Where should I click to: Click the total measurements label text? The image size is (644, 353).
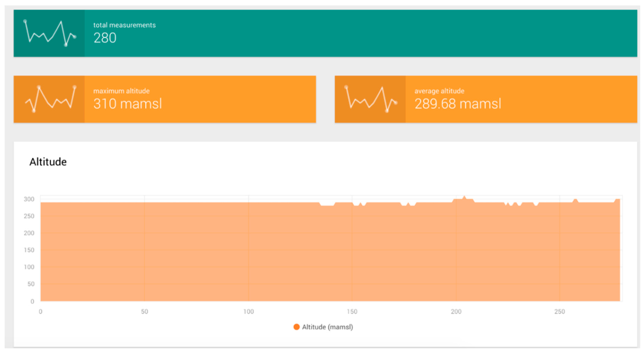click(x=124, y=25)
